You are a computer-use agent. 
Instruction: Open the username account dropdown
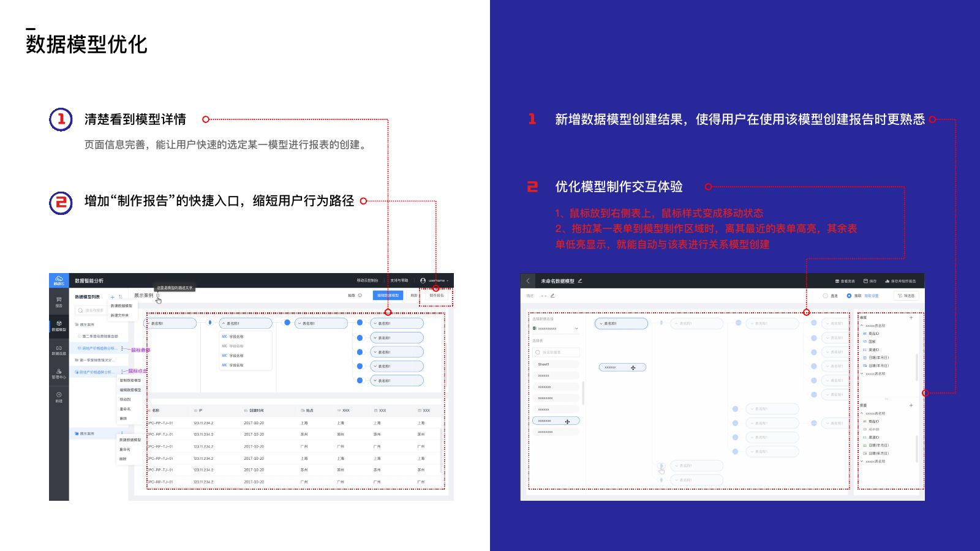pyautogui.click(x=434, y=280)
